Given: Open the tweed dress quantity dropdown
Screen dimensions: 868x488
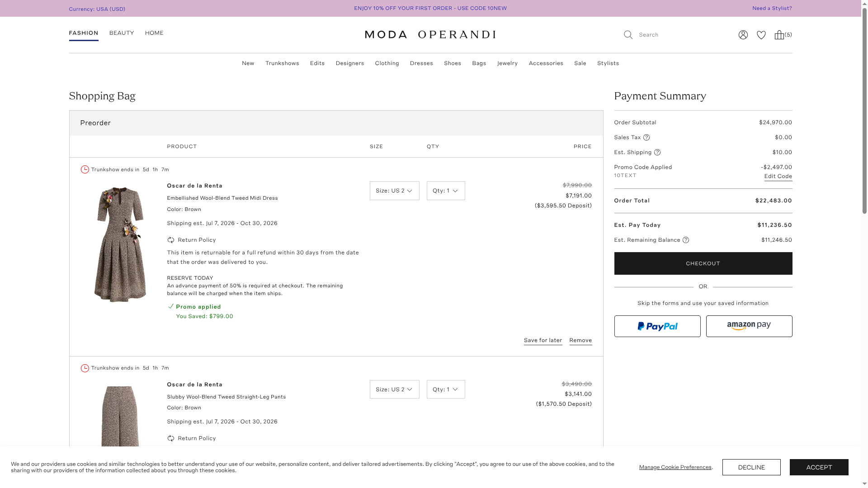Looking at the screenshot, I should [445, 191].
